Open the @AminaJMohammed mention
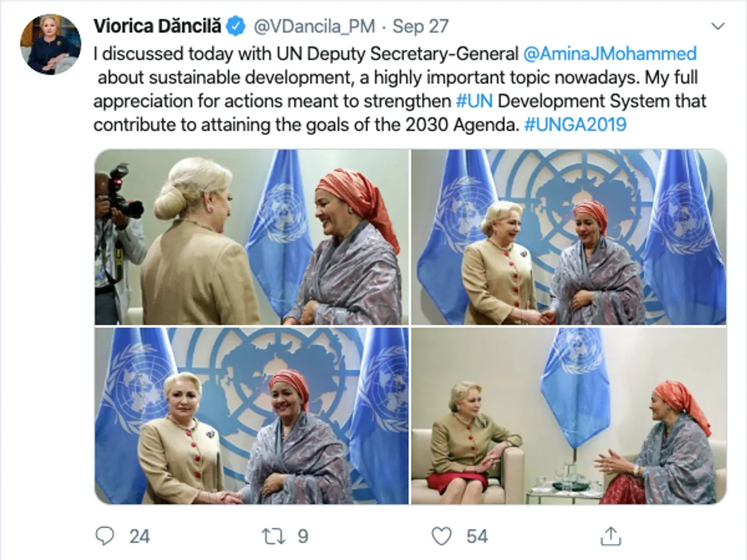Image resolution: width=747 pixels, height=560 pixels. pos(609,54)
